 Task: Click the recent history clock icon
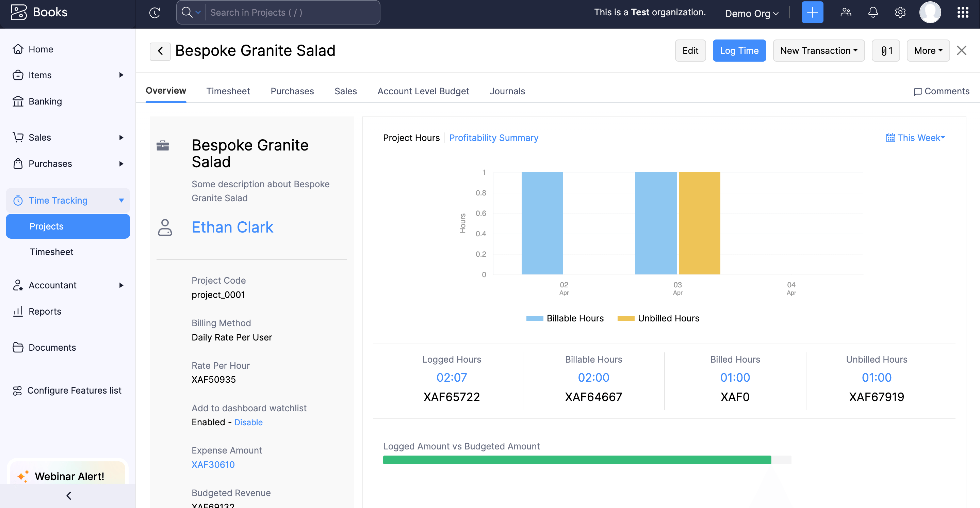(x=154, y=13)
